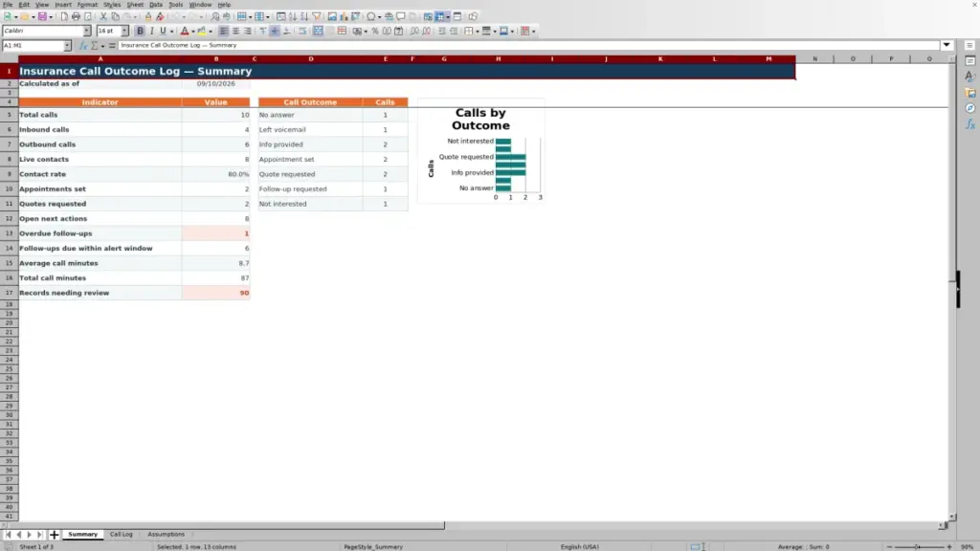Click the Clone Formatting paintbrush icon
This screenshot has height=551, width=980.
click(x=148, y=17)
